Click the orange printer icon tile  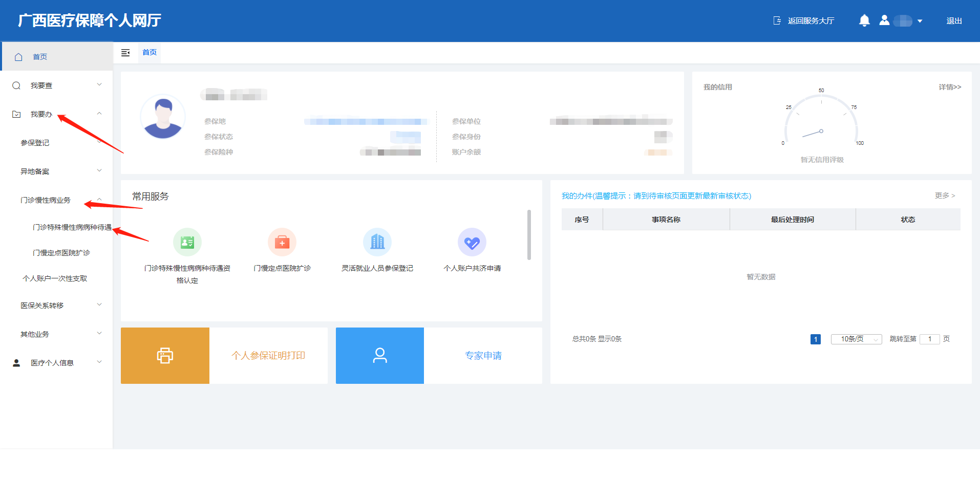tap(165, 356)
